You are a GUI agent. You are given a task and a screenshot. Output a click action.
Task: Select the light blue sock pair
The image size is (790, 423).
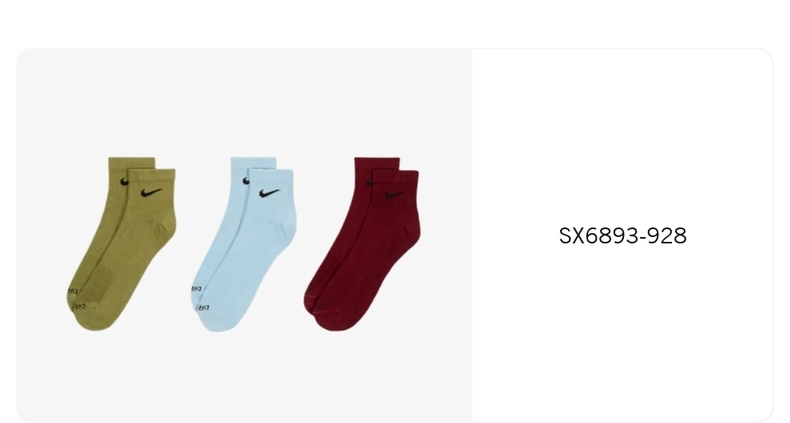(244, 244)
